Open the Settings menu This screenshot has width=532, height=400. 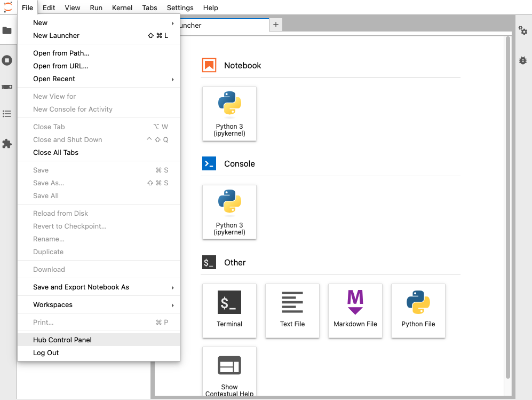180,7
